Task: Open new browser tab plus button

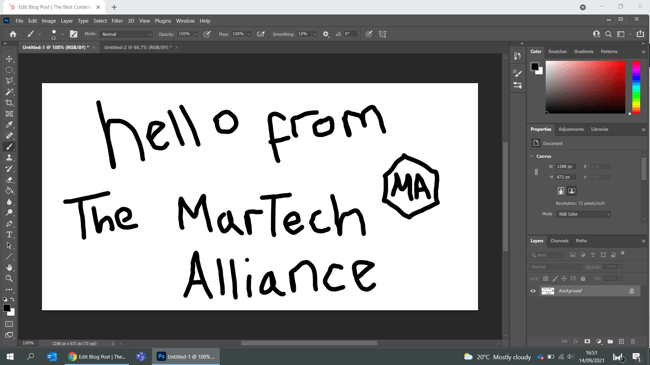Action: (x=114, y=7)
